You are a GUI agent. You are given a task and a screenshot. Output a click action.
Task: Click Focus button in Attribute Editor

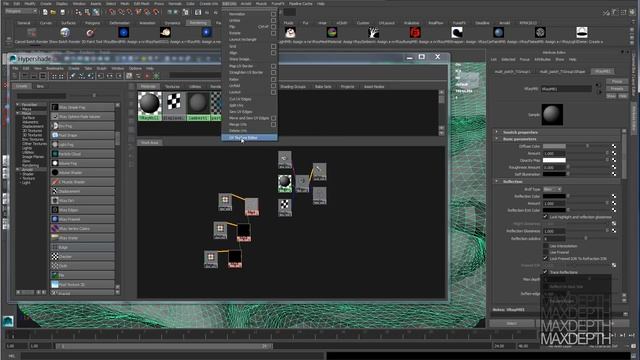pyautogui.click(x=617, y=82)
